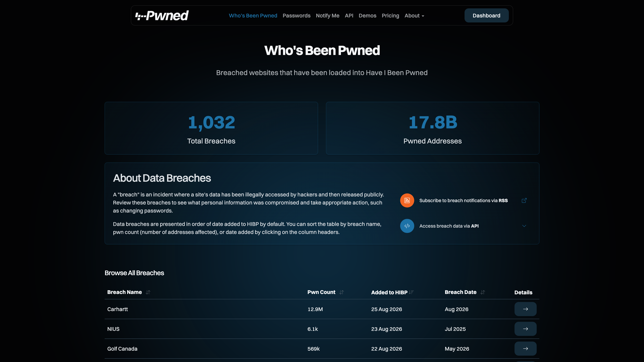The height and width of the screenshot is (362, 644).
Task: Click the Aug 2026 breach date
Action: (x=456, y=309)
